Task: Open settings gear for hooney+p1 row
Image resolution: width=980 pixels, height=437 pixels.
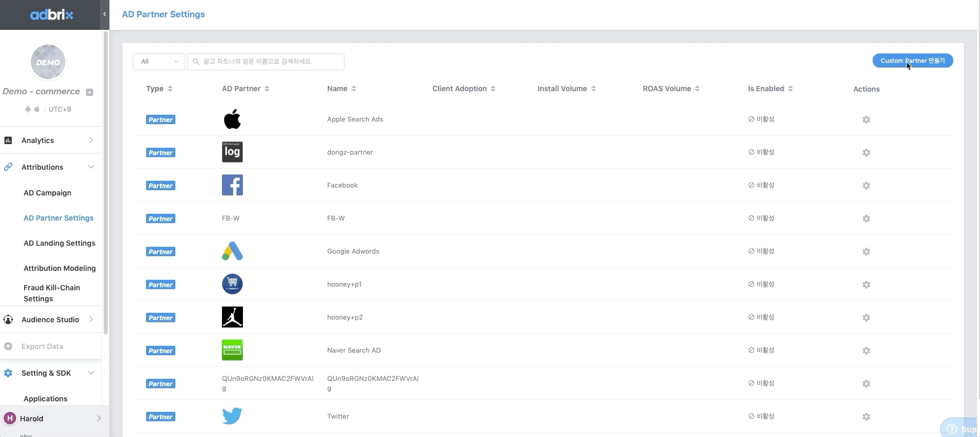Action: [x=866, y=285]
